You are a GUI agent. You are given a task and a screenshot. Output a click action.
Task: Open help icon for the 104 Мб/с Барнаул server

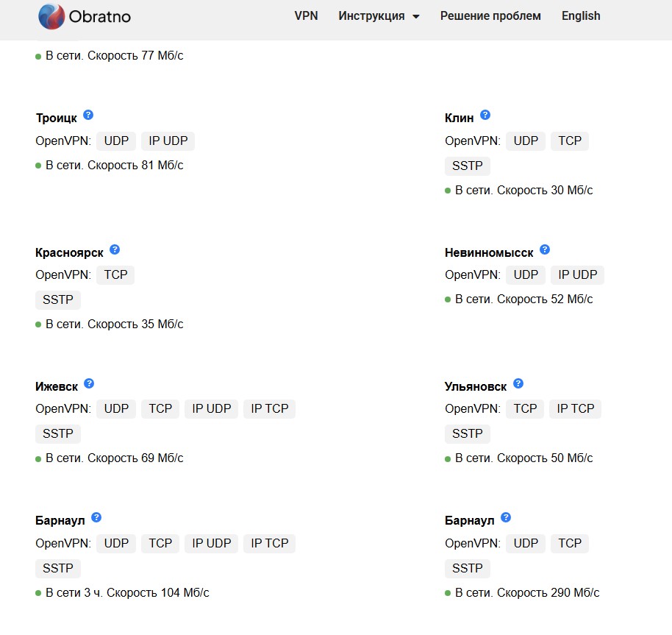coord(96,517)
